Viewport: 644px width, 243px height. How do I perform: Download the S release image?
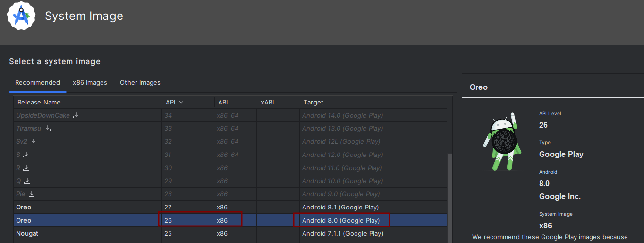pyautogui.click(x=26, y=155)
